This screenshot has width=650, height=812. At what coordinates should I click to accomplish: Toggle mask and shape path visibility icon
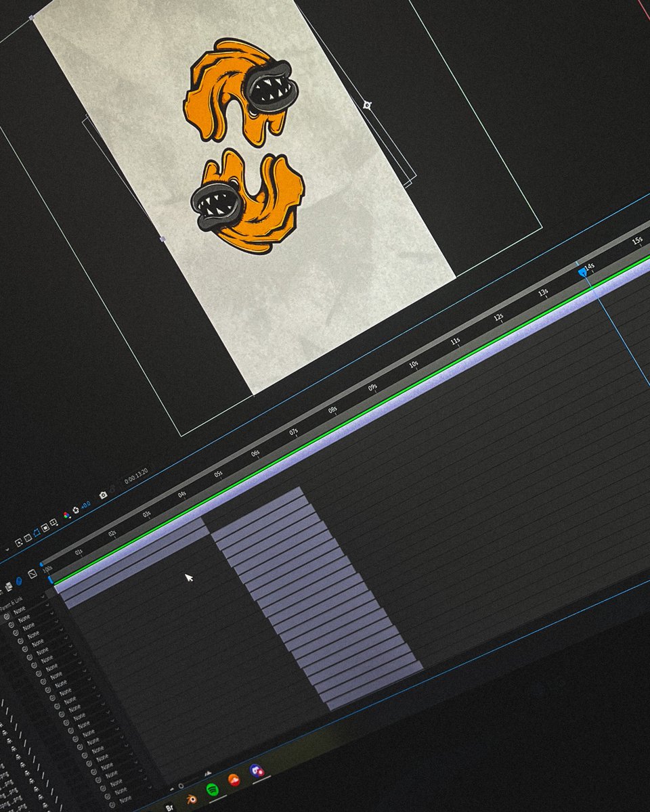[37, 533]
